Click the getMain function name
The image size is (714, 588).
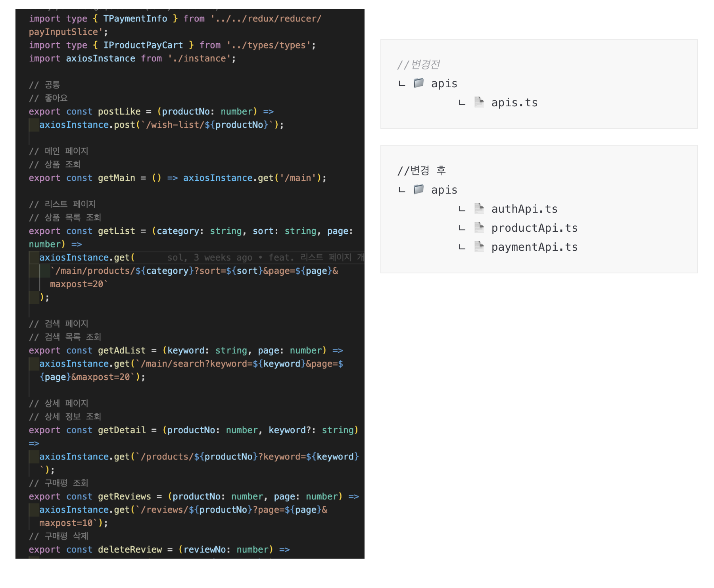click(x=116, y=178)
